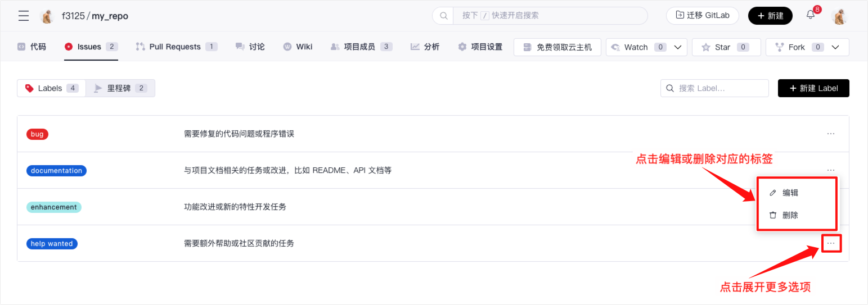This screenshot has height=305, width=868.
Task: Switch to the 里程碑 milestones toggle
Action: tap(120, 88)
